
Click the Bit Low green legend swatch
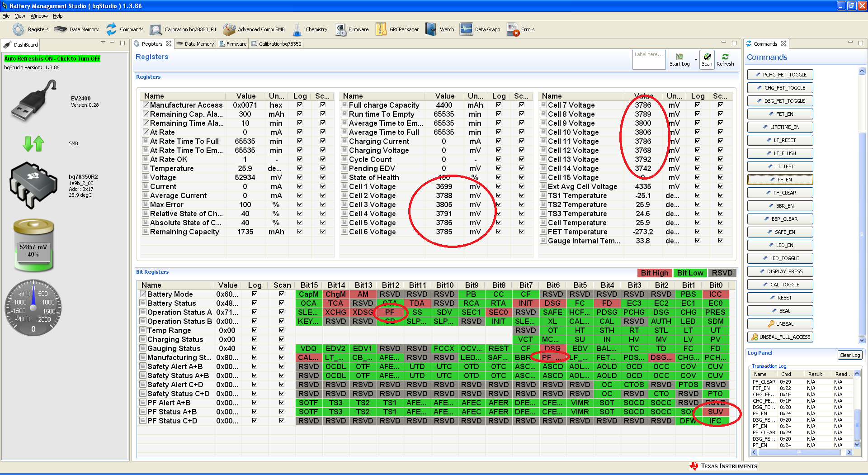point(690,273)
